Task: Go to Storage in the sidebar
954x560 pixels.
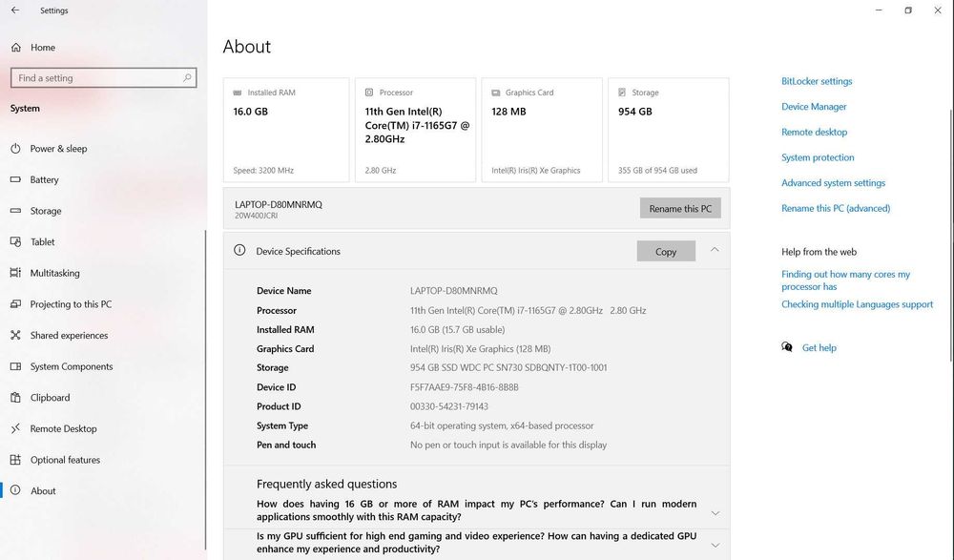Action: pyautogui.click(x=46, y=211)
